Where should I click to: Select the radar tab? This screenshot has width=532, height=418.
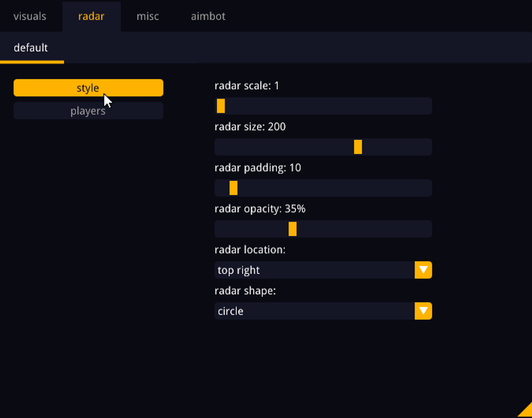pyautogui.click(x=91, y=17)
